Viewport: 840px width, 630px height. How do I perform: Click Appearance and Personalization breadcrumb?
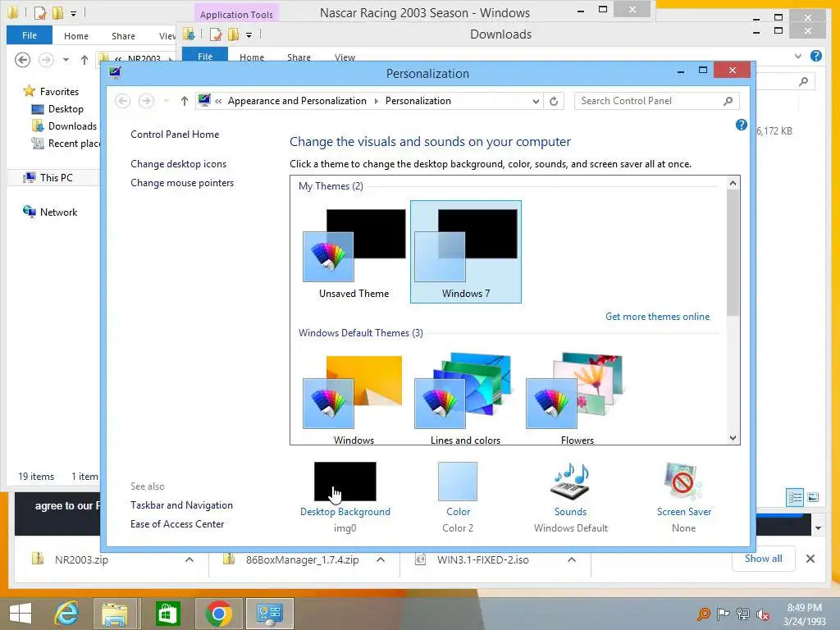[x=297, y=101]
